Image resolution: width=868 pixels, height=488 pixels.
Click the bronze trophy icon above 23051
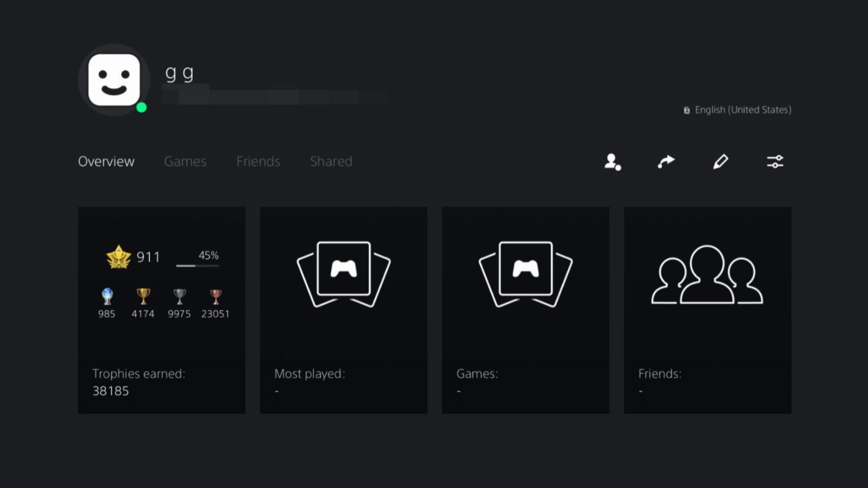[215, 296]
